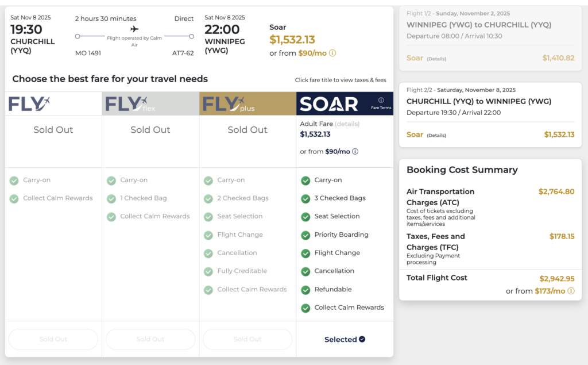Image resolution: width=588 pixels, height=365 pixels.
Task: Click Sold Out button under basic FLY fare
Action: [53, 339]
